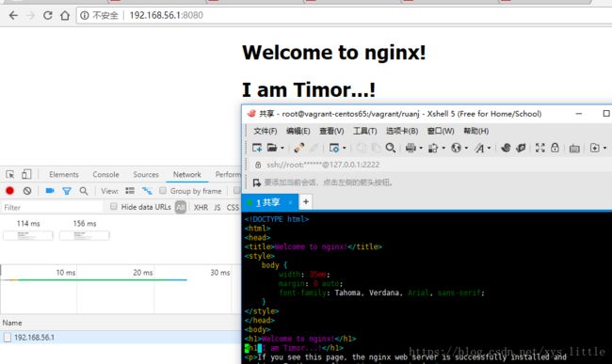The image size is (612, 364).
Task: Open Xshell session properties icon
Action: tap(334, 148)
